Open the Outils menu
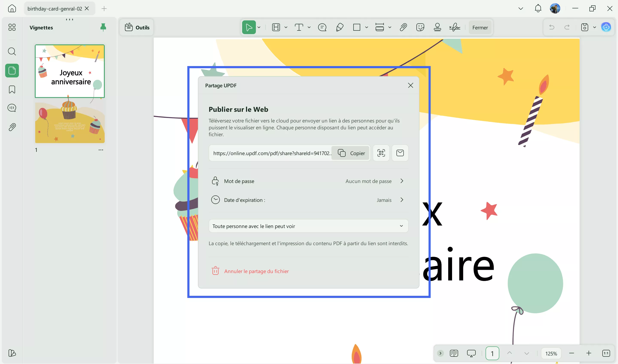 click(x=137, y=27)
